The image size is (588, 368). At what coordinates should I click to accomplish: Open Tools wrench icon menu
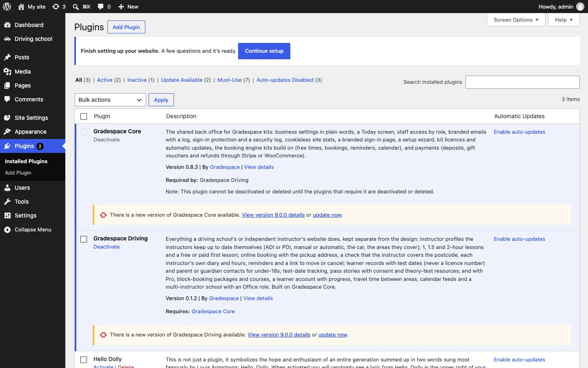click(7, 202)
